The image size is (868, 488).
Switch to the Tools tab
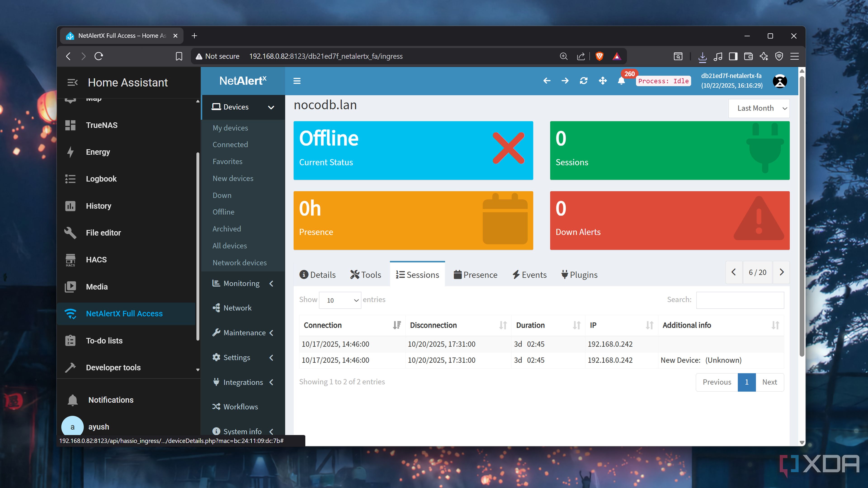click(366, 275)
